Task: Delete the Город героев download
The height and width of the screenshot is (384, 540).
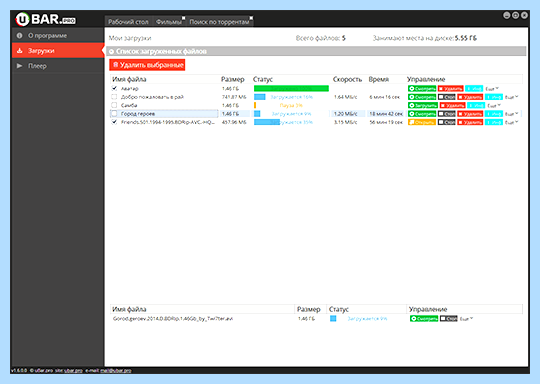Action: [470, 114]
